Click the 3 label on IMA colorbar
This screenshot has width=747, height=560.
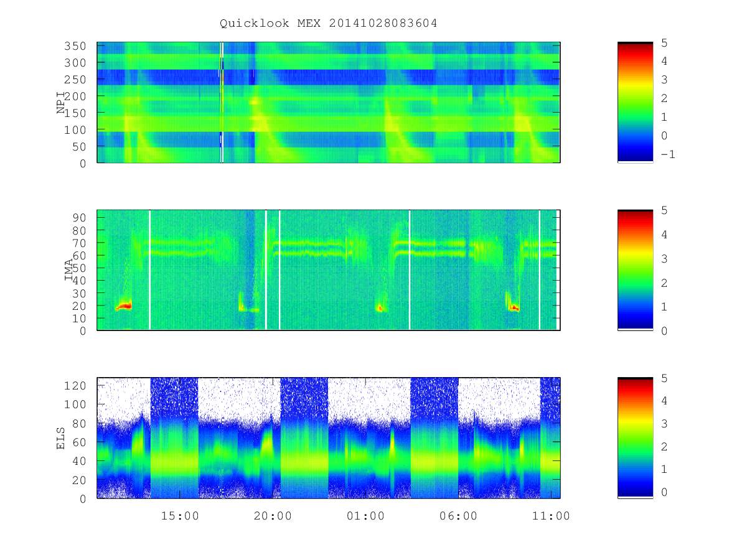click(663, 258)
